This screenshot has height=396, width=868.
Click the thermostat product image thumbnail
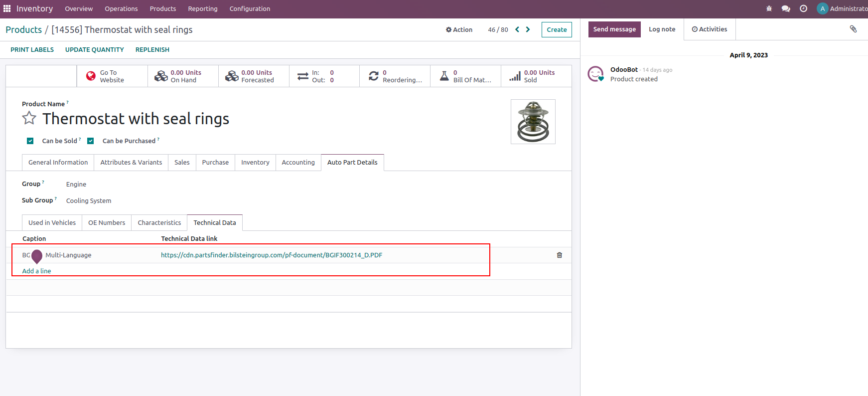(x=533, y=122)
